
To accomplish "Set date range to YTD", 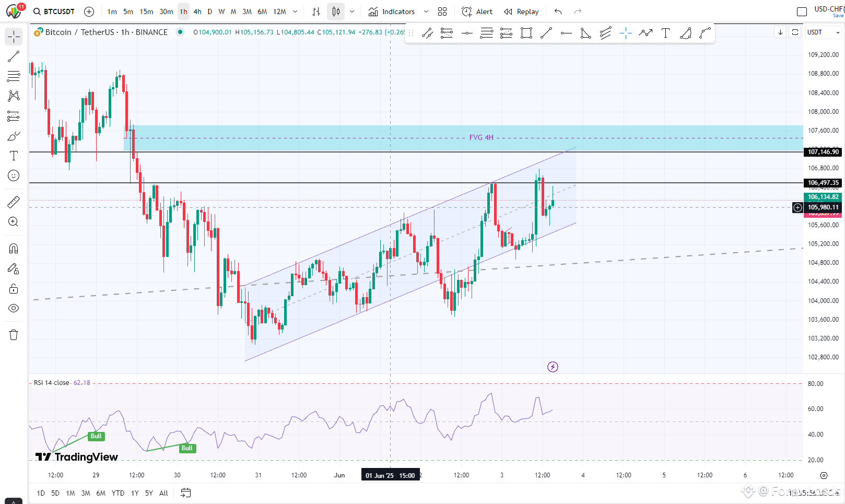I will click(118, 493).
